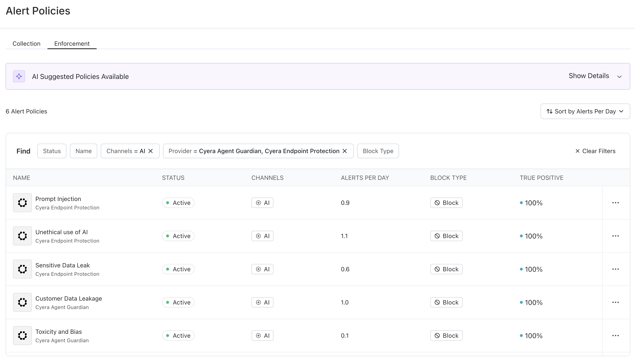
Task: Click the CHANNELS column header
Action: coord(267,178)
